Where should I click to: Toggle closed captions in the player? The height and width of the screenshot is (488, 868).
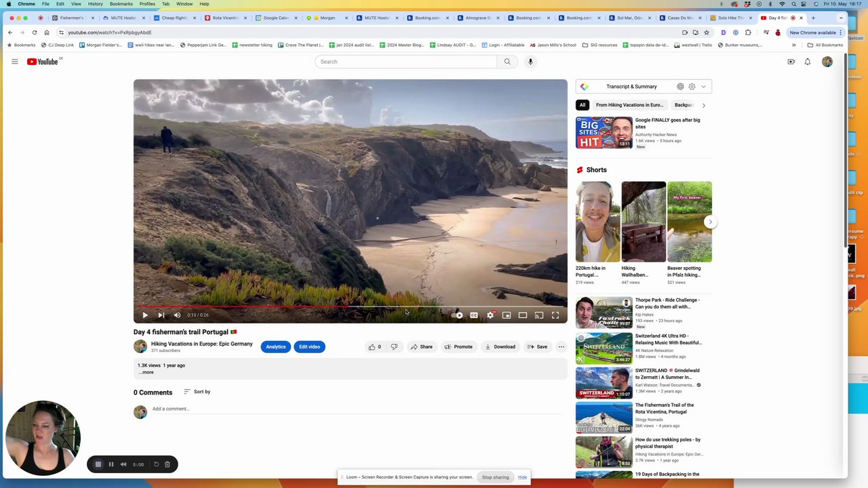click(x=474, y=315)
